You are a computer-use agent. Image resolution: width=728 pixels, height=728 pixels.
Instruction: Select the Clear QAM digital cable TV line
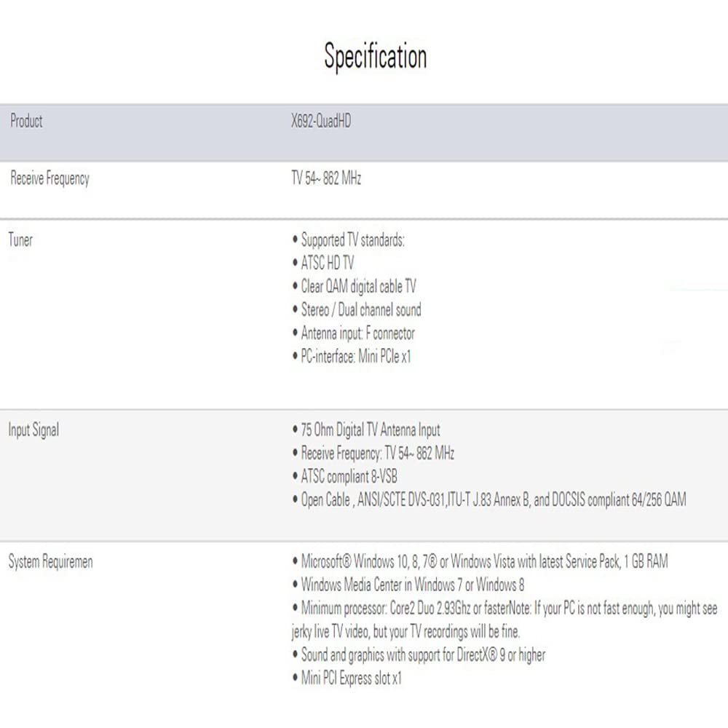pos(358,287)
